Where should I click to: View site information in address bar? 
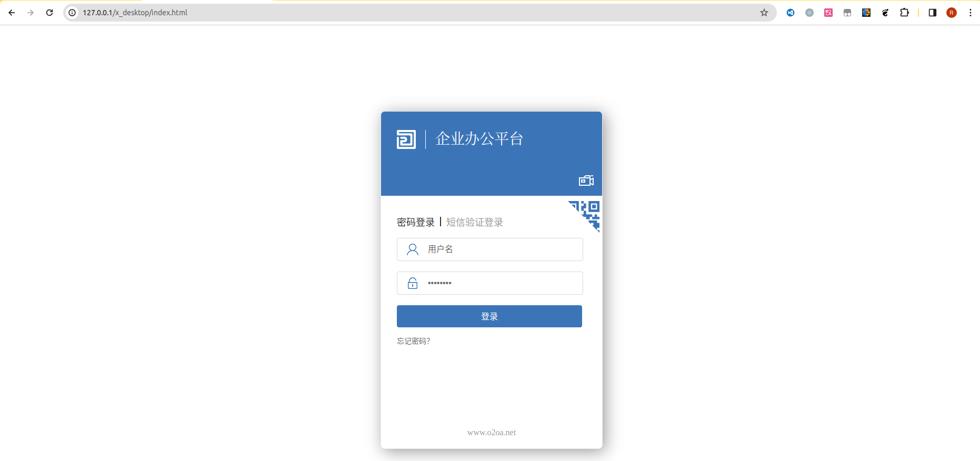[x=73, y=13]
